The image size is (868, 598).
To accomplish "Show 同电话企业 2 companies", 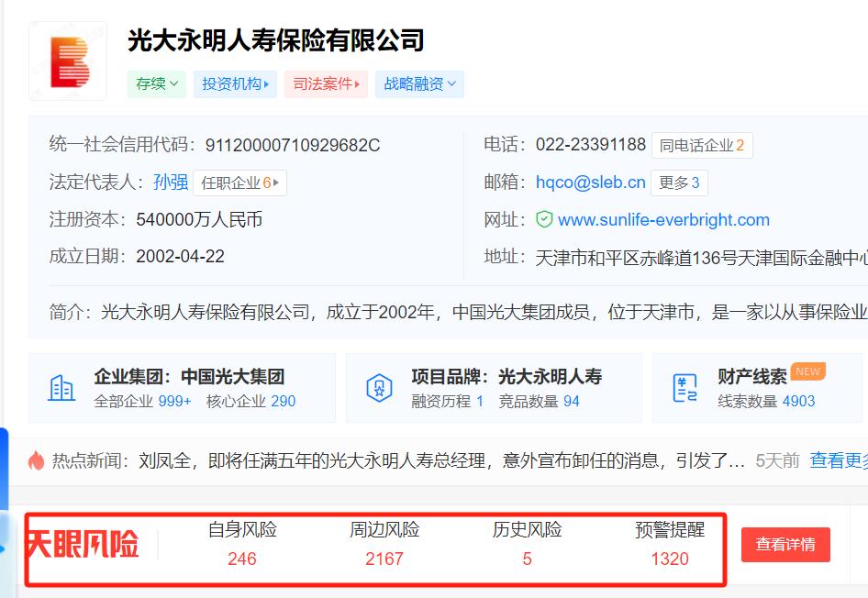I will click(x=702, y=146).
